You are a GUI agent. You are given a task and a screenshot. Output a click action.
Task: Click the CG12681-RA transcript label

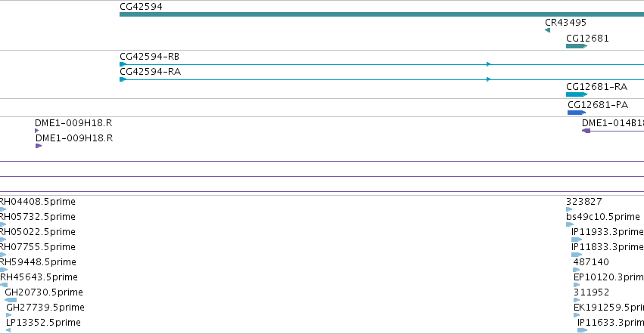[x=597, y=87]
